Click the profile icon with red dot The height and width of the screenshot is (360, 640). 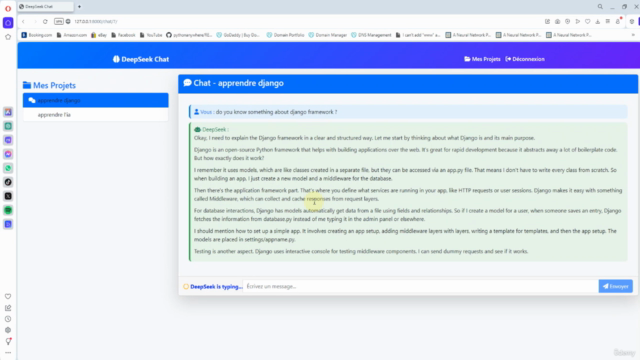(x=618, y=21)
